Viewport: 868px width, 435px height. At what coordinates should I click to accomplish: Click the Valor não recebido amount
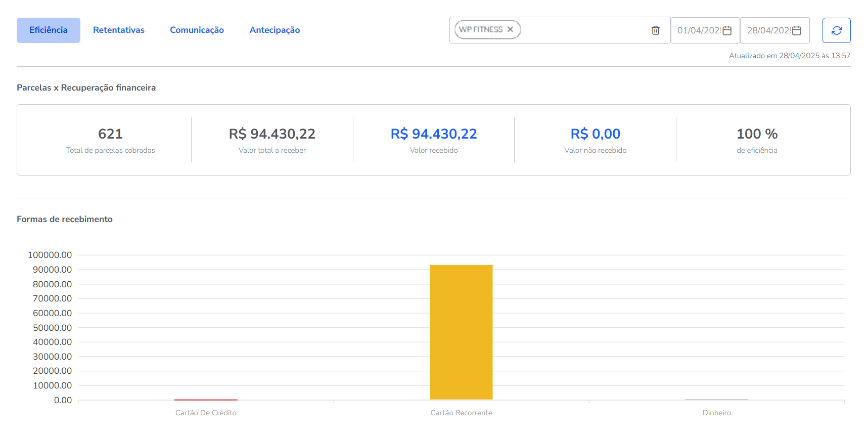[x=595, y=134]
